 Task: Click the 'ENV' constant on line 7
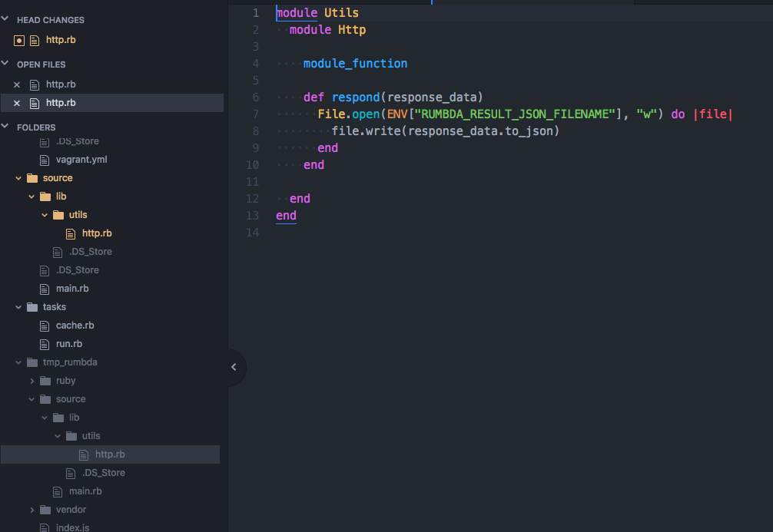(x=396, y=114)
